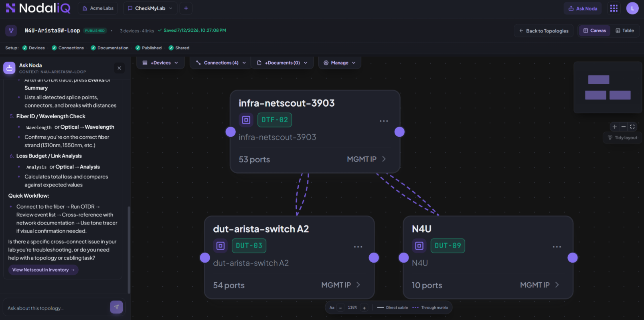644x320 pixels.
Task: Expand the CheckMyLab workspace dropdown
Action: point(150,8)
